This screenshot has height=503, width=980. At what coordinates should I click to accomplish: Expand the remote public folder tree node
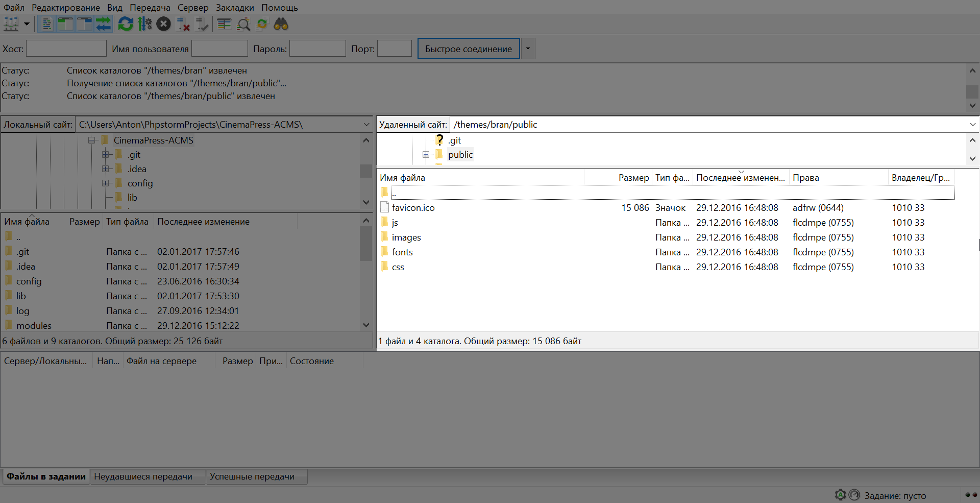click(x=426, y=155)
